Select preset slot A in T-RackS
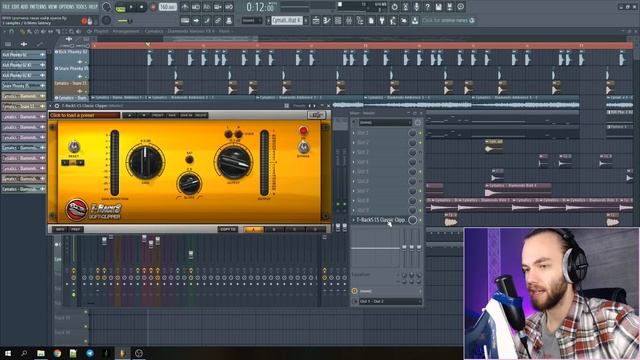The width and height of the screenshot is (640, 360). pyautogui.click(x=253, y=229)
